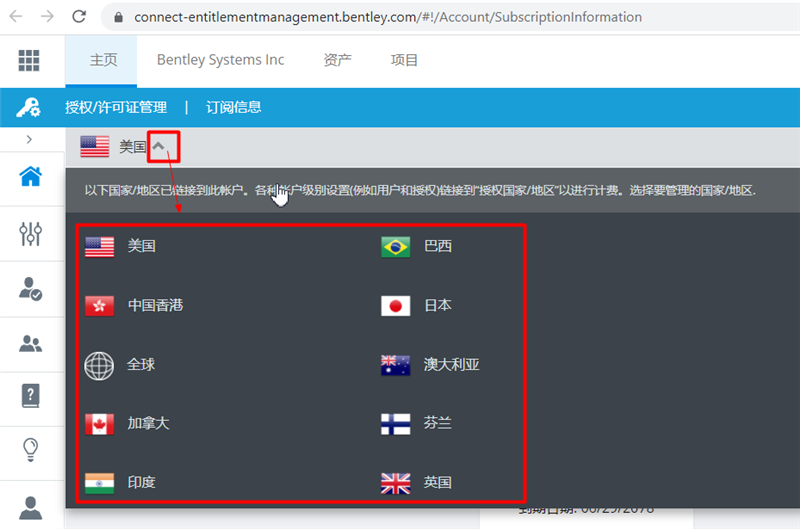Switch to the 主页 tab

click(x=101, y=60)
